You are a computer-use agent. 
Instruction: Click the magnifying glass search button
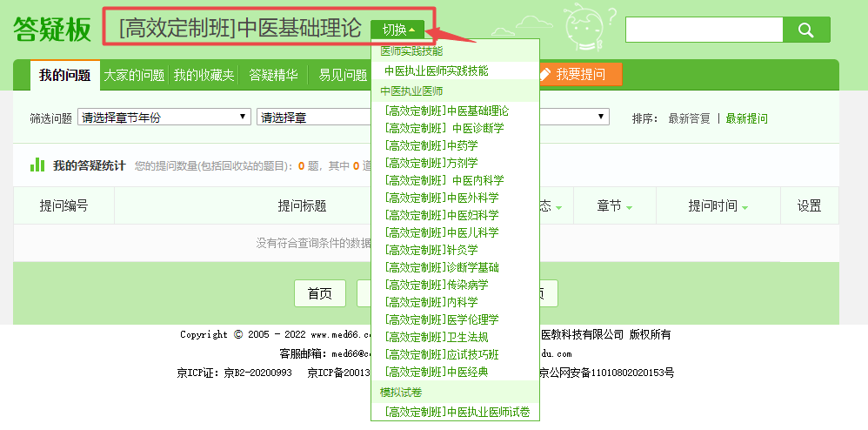coord(805,30)
